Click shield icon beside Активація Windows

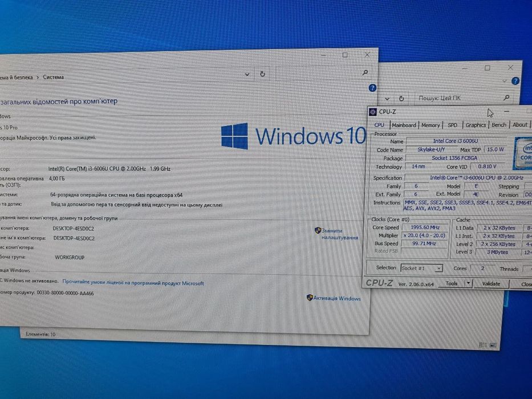pos(310,298)
